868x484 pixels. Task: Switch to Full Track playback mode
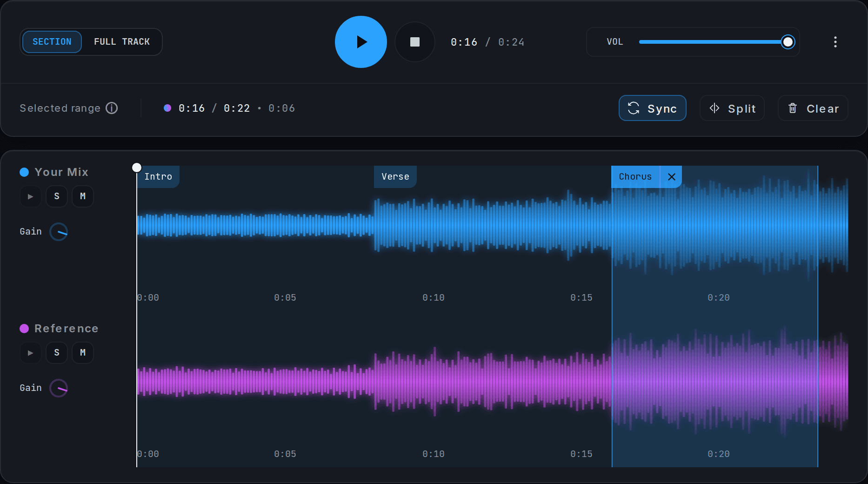point(122,42)
